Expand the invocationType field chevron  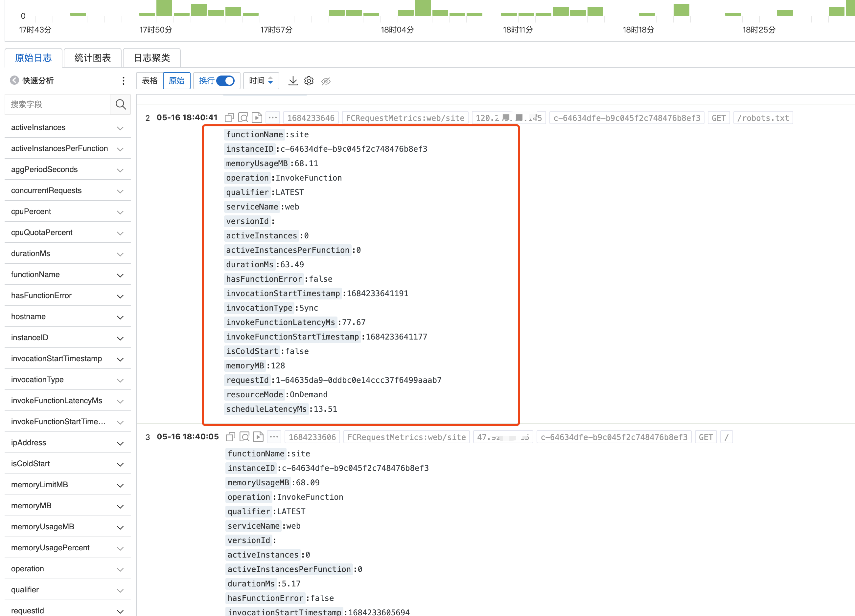pyautogui.click(x=120, y=380)
